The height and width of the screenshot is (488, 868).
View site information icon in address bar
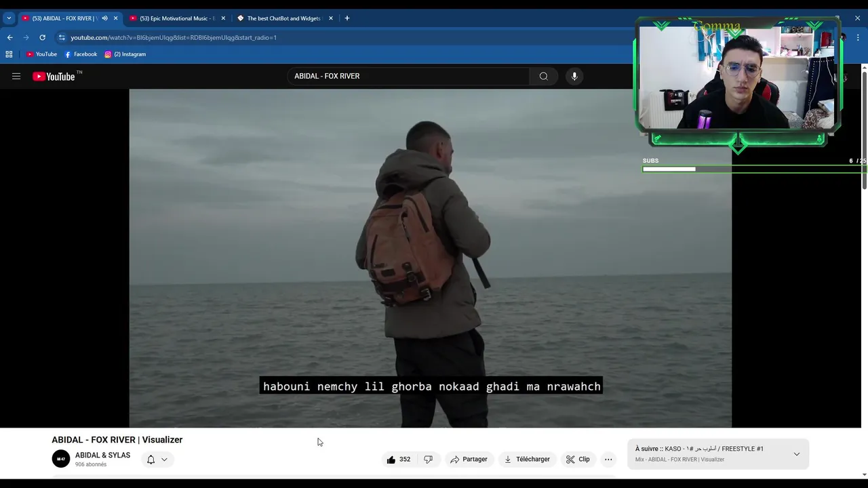[x=62, y=37]
